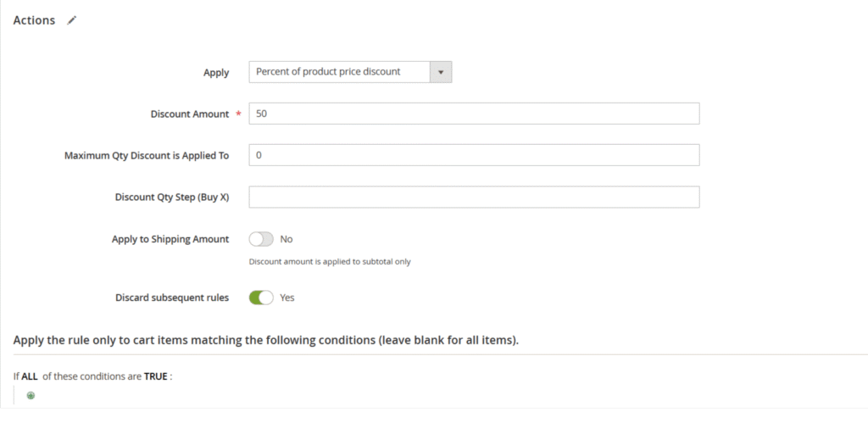
Task: Click the 'Discount Qty Step (Buy X)' label
Action: tap(172, 198)
